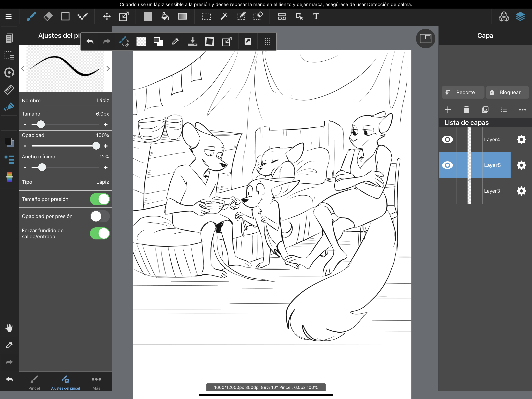
Task: Open layer more options ellipsis
Action: tap(522, 110)
